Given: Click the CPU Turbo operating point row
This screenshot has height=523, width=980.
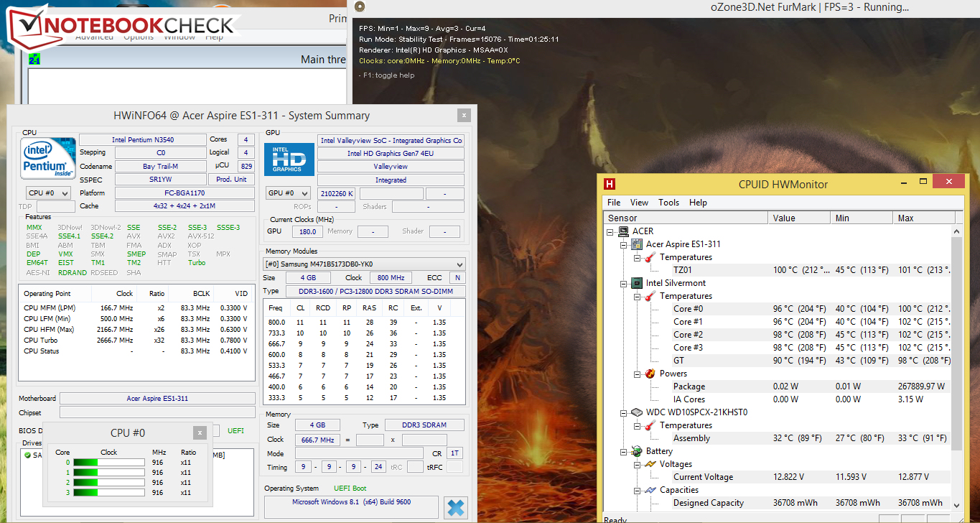Looking at the screenshot, I should tap(136, 341).
